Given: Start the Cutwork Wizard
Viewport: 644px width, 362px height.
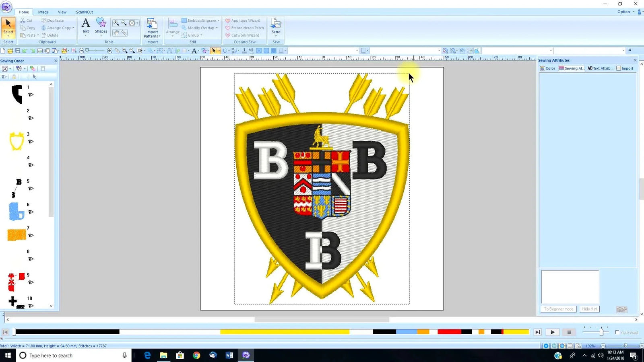Looking at the screenshot, I should click(242, 35).
